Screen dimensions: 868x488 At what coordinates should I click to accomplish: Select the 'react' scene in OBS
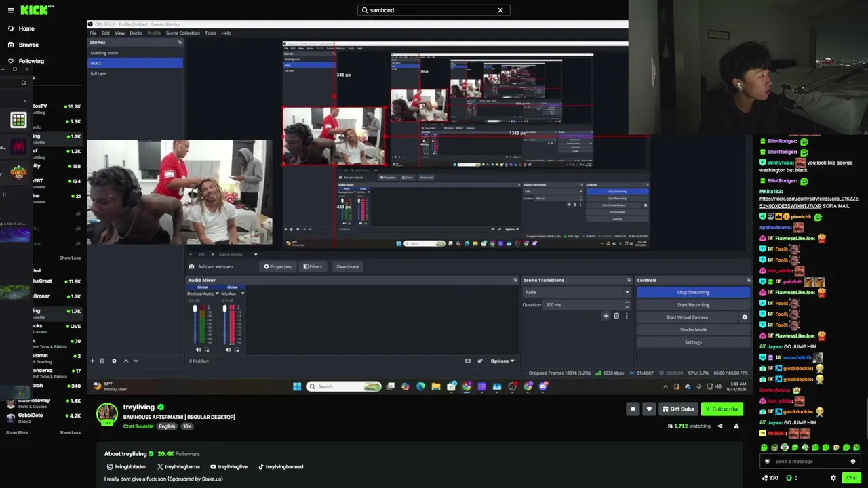point(136,63)
